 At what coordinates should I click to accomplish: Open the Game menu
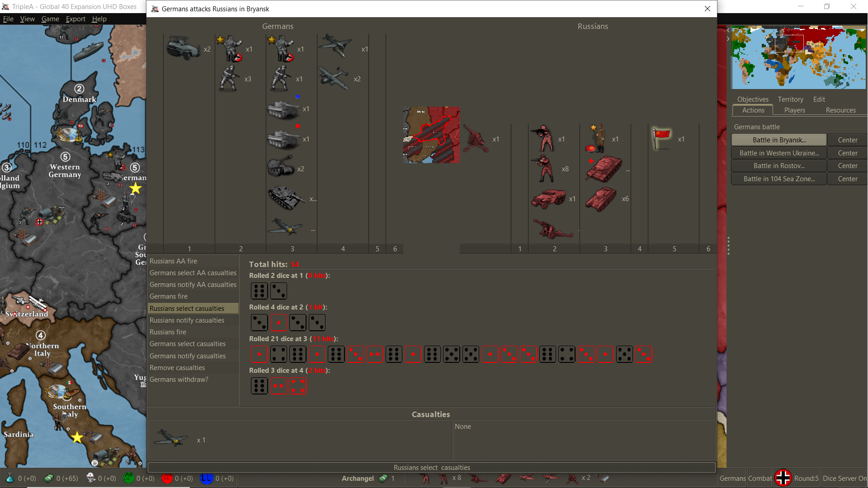click(50, 19)
